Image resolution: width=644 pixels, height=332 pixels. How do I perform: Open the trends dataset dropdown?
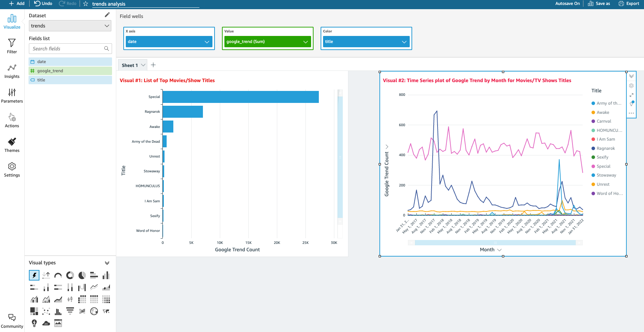click(70, 26)
